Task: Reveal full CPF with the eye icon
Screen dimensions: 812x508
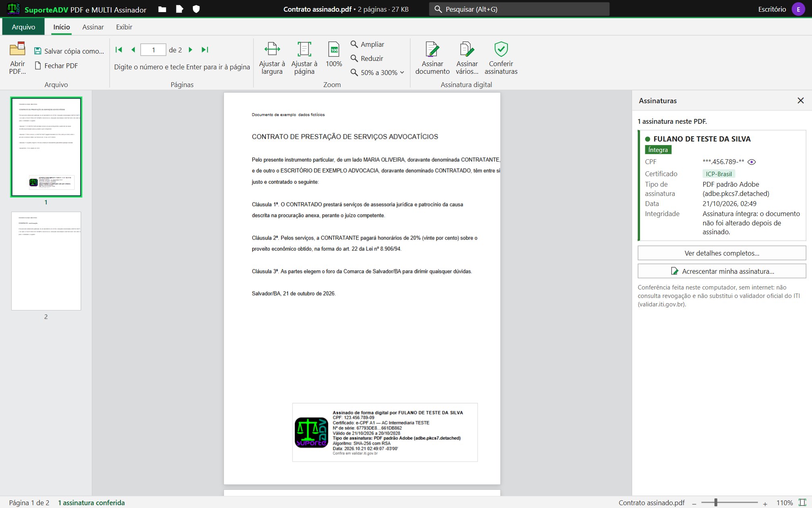Action: coord(752,162)
